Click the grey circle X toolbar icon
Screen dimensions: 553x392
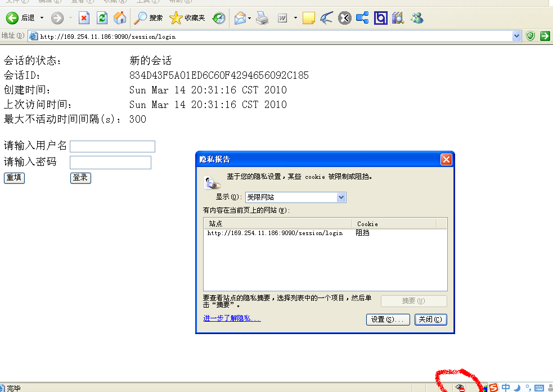click(x=344, y=17)
